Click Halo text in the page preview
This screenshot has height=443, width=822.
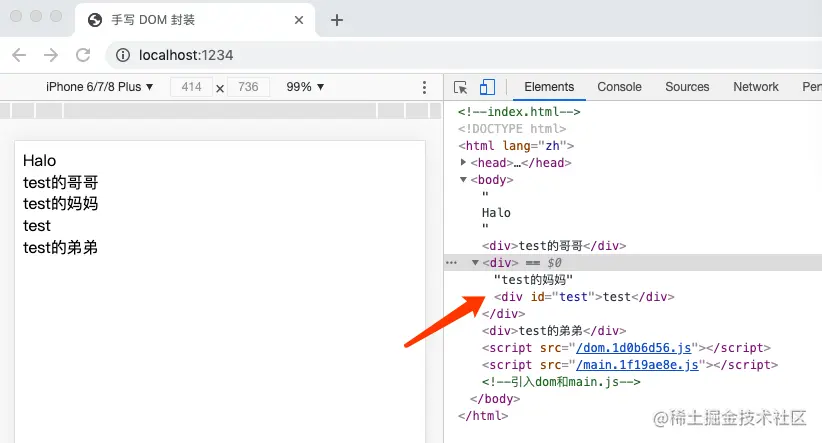[x=39, y=160]
